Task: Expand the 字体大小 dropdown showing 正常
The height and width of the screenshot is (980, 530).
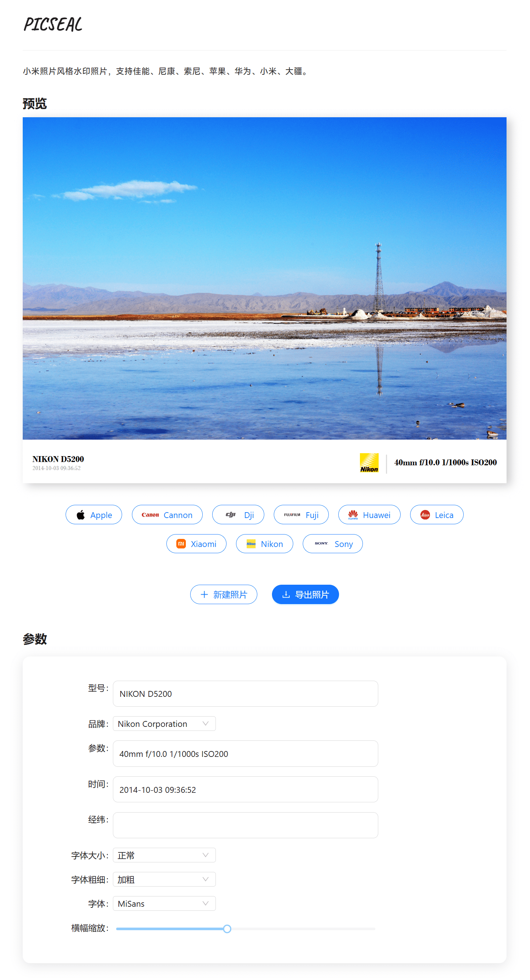Action: coord(165,855)
